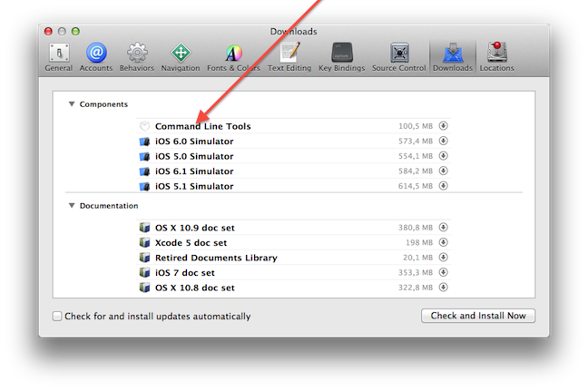Open the General preferences pane
Screen dimensions: 588x391
click(59, 55)
